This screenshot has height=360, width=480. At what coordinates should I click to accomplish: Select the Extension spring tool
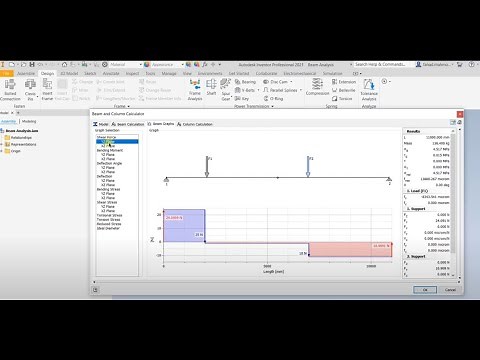coord(344,82)
